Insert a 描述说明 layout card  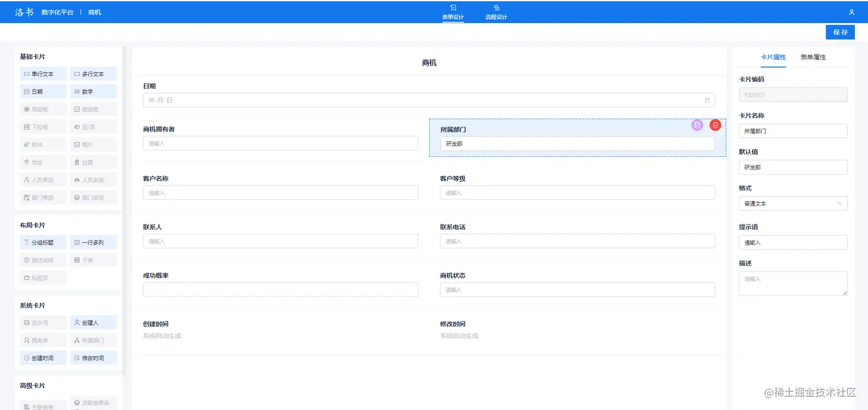(43, 260)
